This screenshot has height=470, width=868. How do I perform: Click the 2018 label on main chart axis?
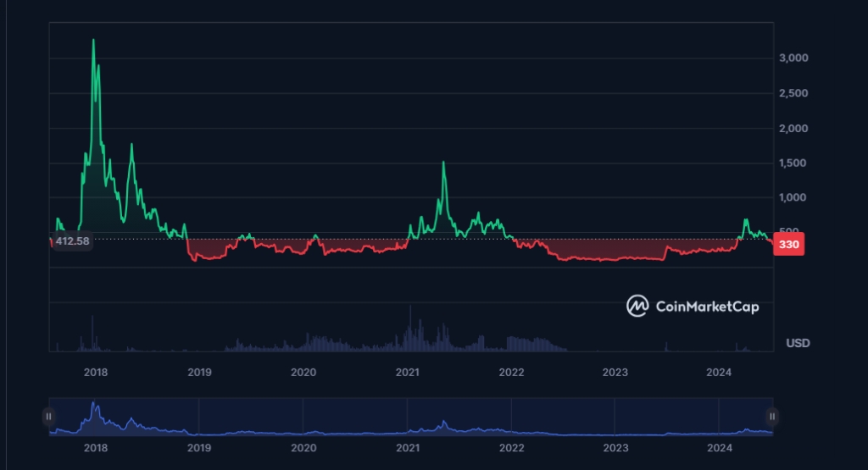pos(95,372)
